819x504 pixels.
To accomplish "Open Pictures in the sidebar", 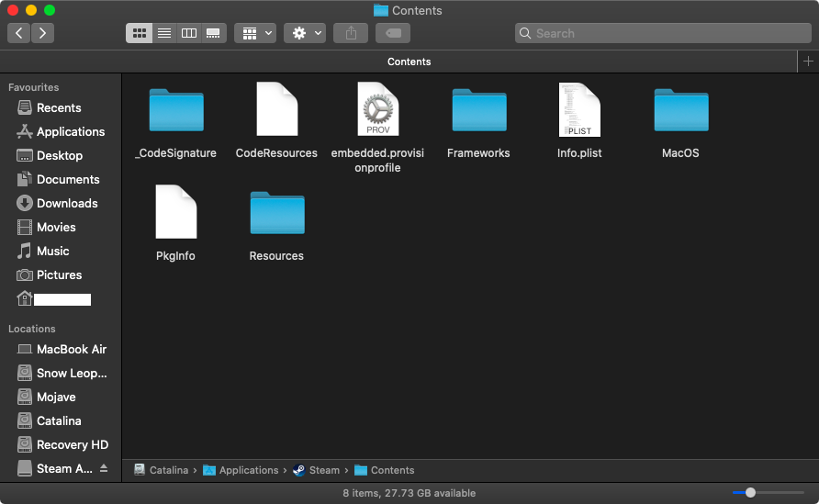I will [x=59, y=274].
